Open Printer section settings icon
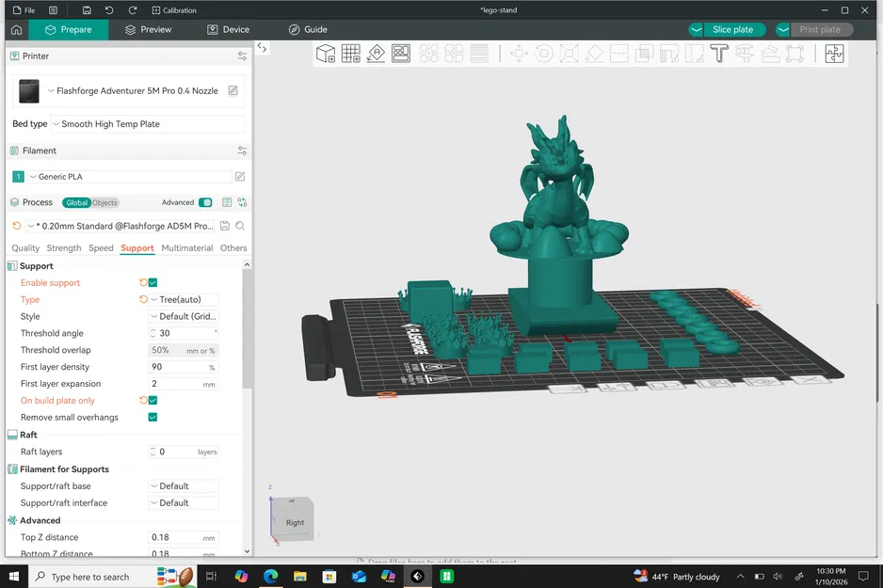Image resolution: width=883 pixels, height=588 pixels. 242,56
